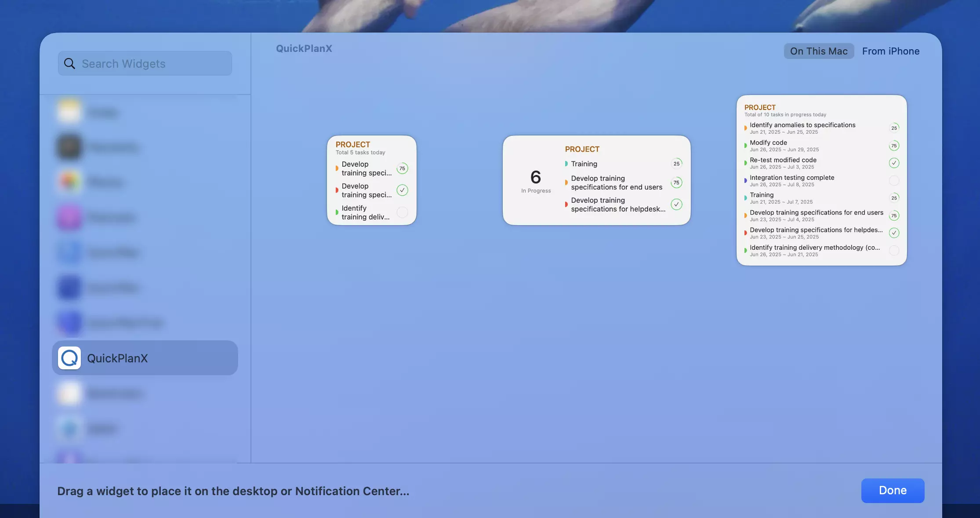Click the Done button
The image size is (980, 518).
click(893, 490)
